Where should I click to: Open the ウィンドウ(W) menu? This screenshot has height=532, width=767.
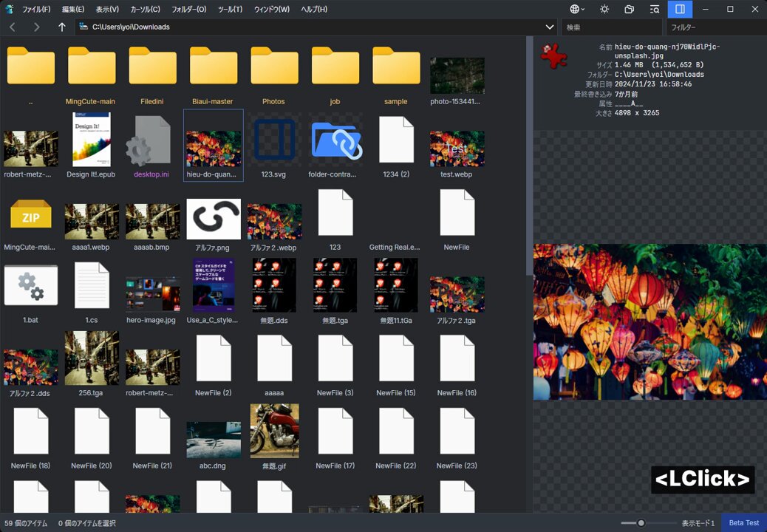click(271, 10)
